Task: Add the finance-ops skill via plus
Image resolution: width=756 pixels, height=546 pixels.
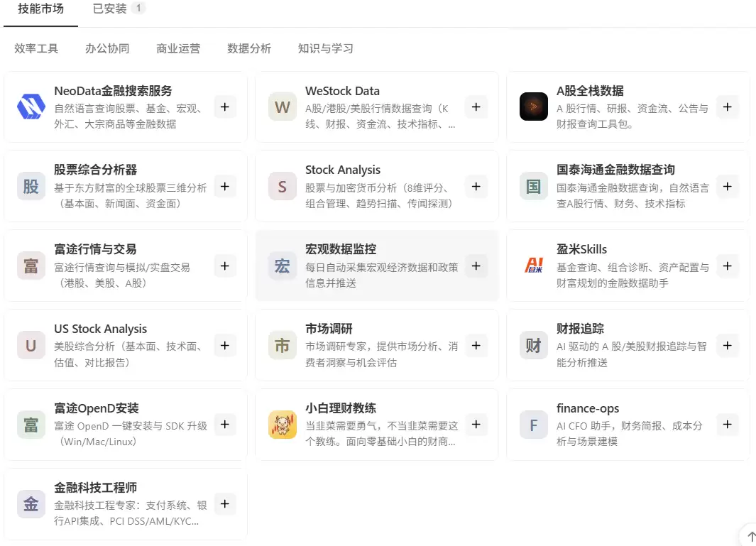Action: tap(728, 425)
